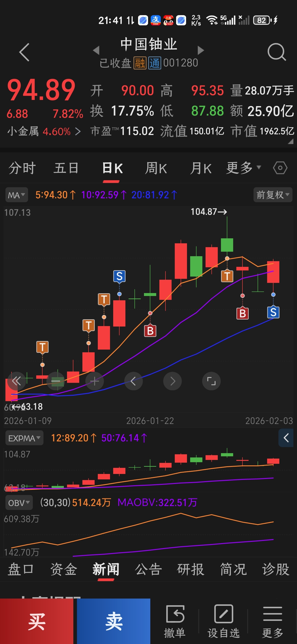Select the 日K chart tab
297x644 pixels.
click(112, 168)
